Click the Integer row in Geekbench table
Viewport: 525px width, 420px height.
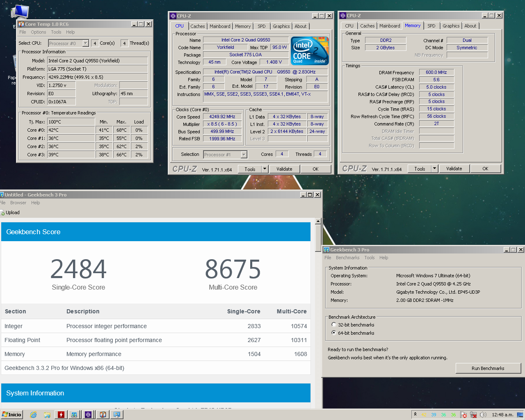click(x=155, y=326)
